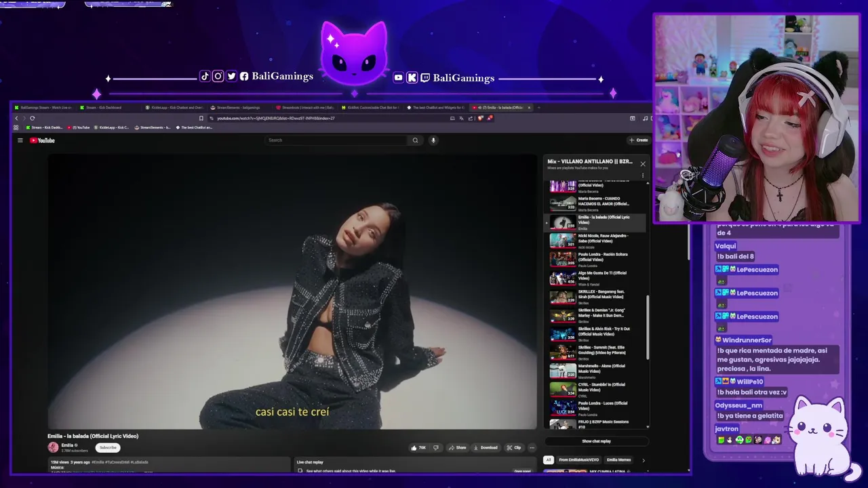Select From EmiliaMusicVEVO filter chip
The width and height of the screenshot is (868, 488).
click(578, 460)
